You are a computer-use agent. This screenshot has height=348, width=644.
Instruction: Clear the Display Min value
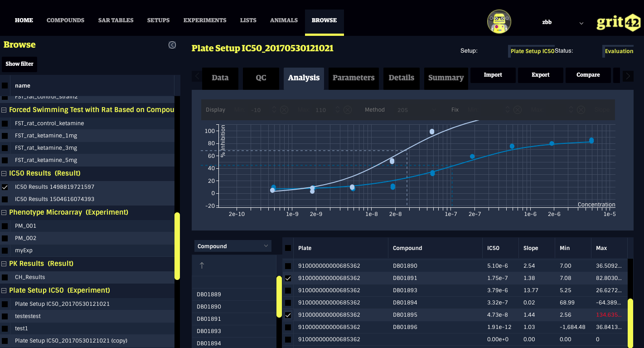tap(284, 110)
